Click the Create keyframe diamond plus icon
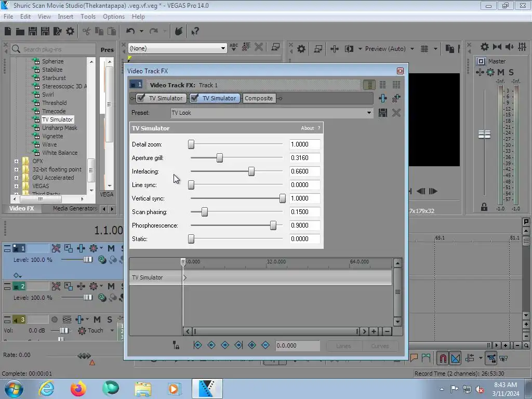This screenshot has width=532, height=399. pos(252,345)
